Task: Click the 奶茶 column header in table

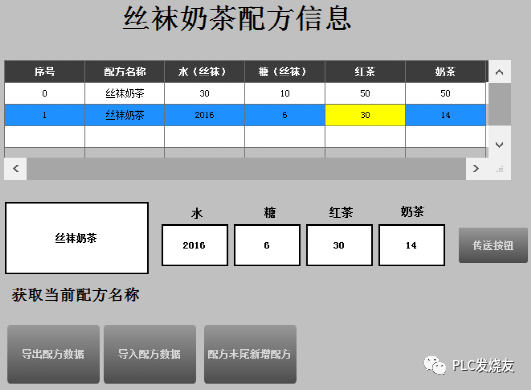Action: coord(445,72)
